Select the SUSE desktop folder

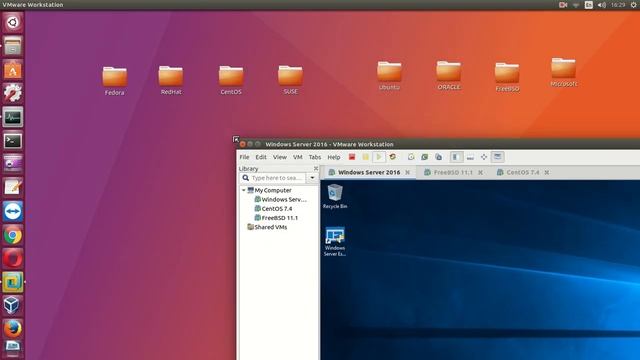[290, 80]
